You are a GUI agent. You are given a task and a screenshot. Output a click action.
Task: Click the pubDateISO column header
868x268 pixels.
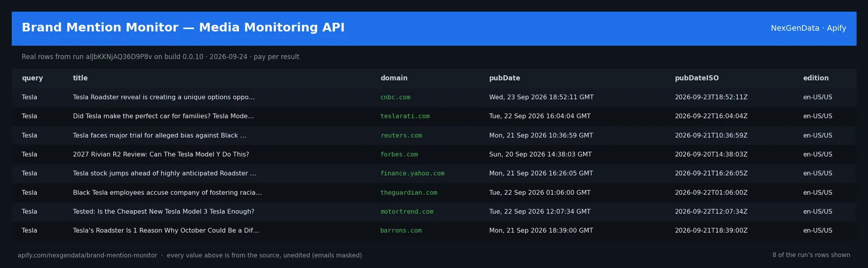pos(696,78)
